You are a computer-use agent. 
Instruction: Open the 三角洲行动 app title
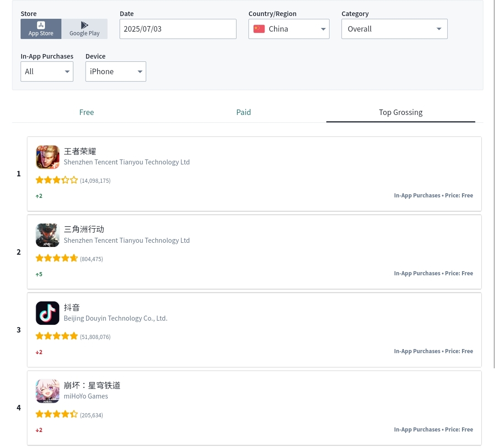(84, 229)
